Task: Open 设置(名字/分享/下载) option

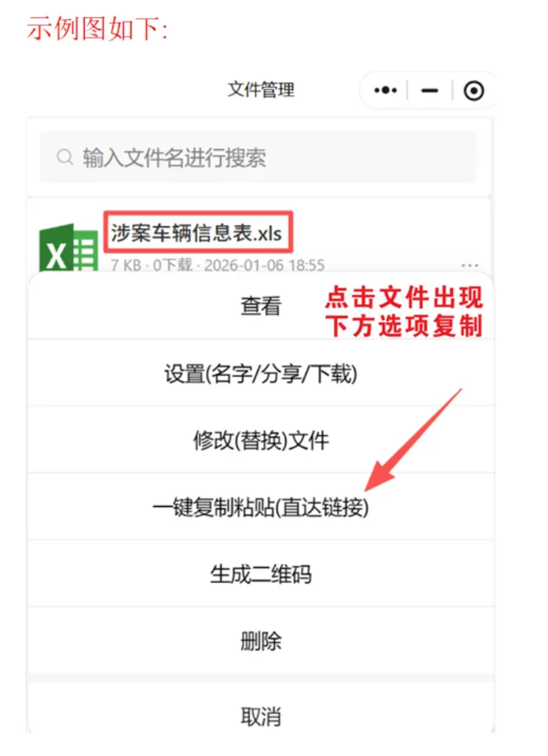Action: point(260,373)
